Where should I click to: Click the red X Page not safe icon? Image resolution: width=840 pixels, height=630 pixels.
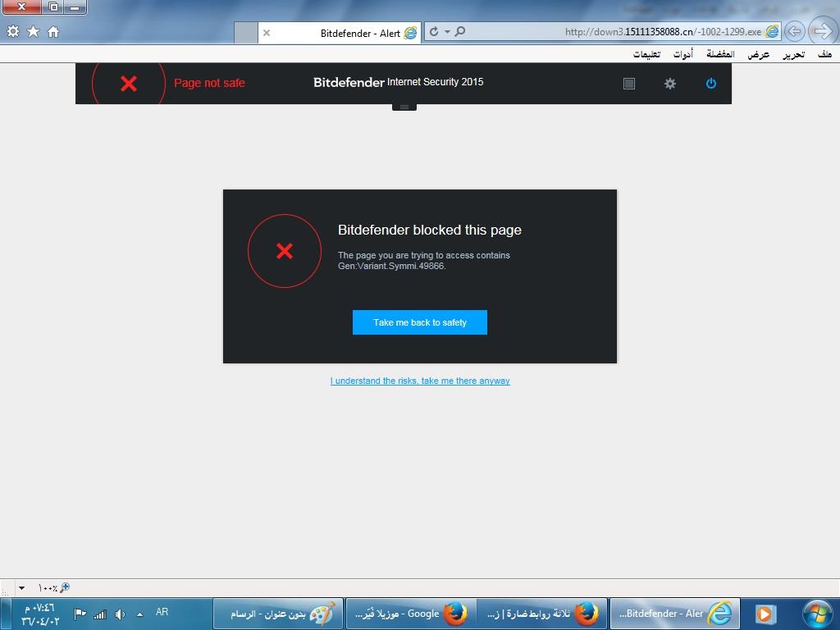129,84
